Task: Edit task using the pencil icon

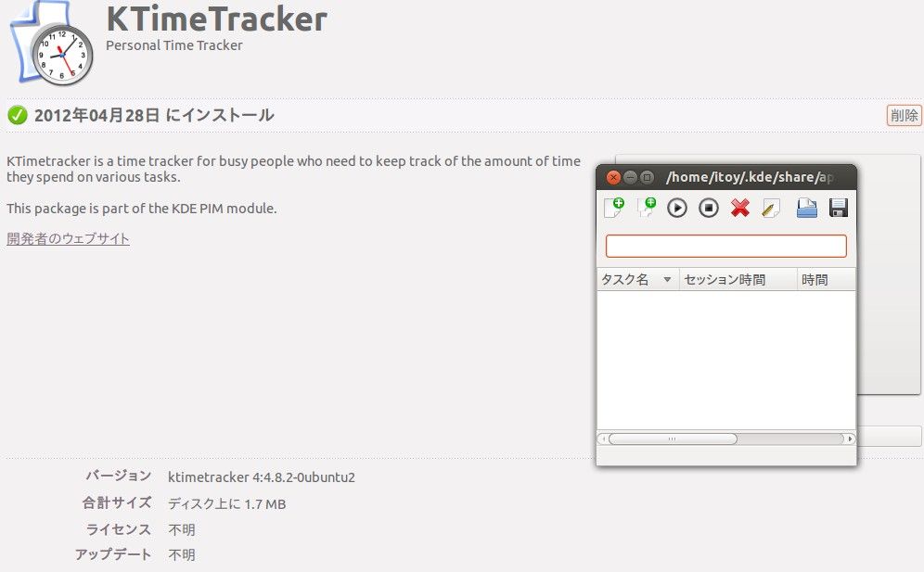Action: coord(771,208)
